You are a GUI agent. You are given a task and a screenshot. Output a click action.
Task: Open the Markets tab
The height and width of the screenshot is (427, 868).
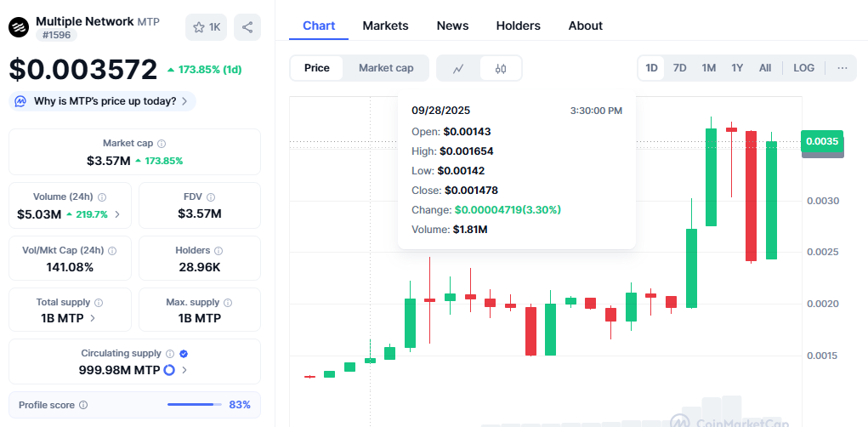pyautogui.click(x=385, y=26)
